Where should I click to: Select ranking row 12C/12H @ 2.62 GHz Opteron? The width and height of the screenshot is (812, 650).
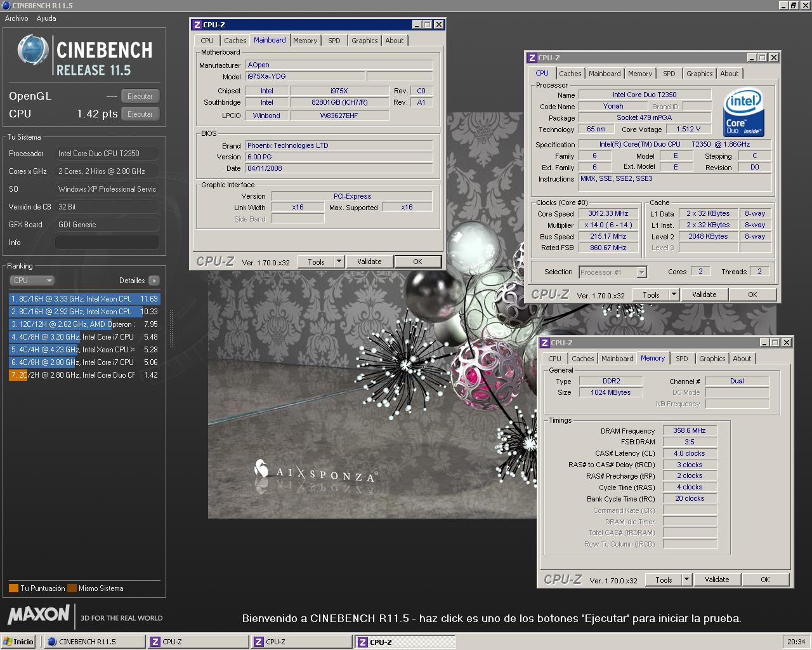tap(84, 324)
